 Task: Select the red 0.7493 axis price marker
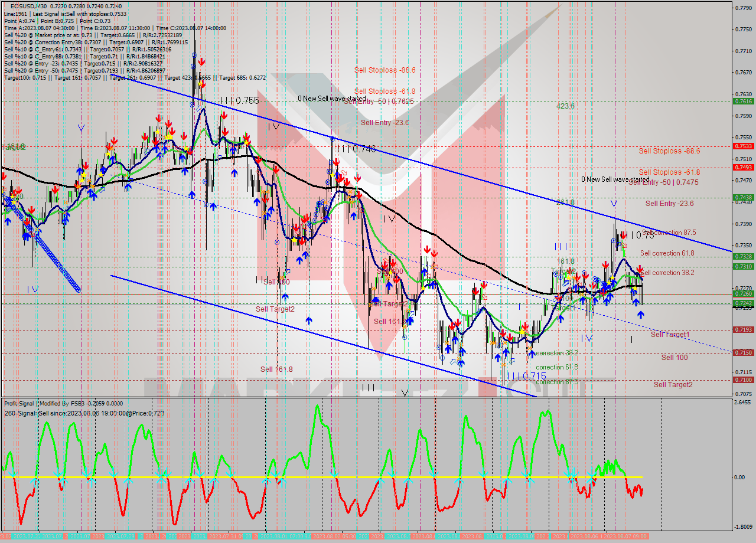point(742,167)
